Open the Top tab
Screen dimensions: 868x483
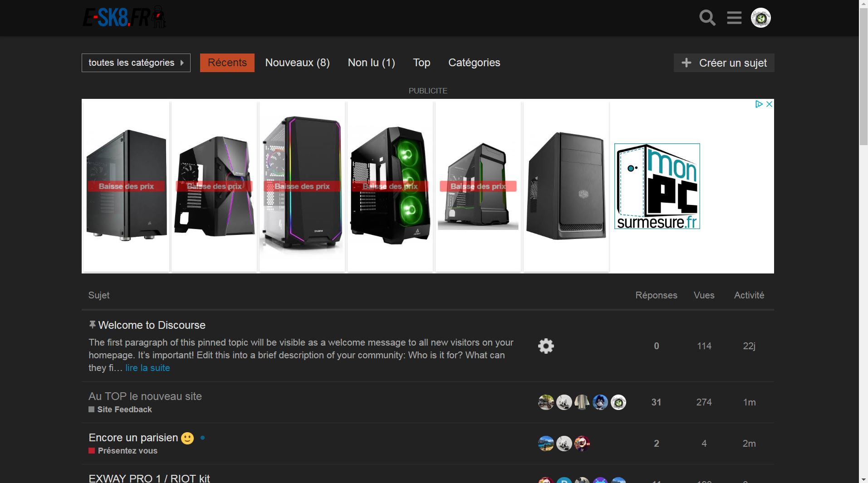coord(422,63)
